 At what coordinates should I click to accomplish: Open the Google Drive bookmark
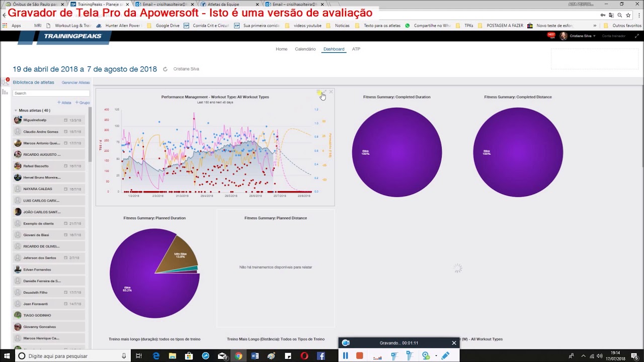(x=163, y=26)
